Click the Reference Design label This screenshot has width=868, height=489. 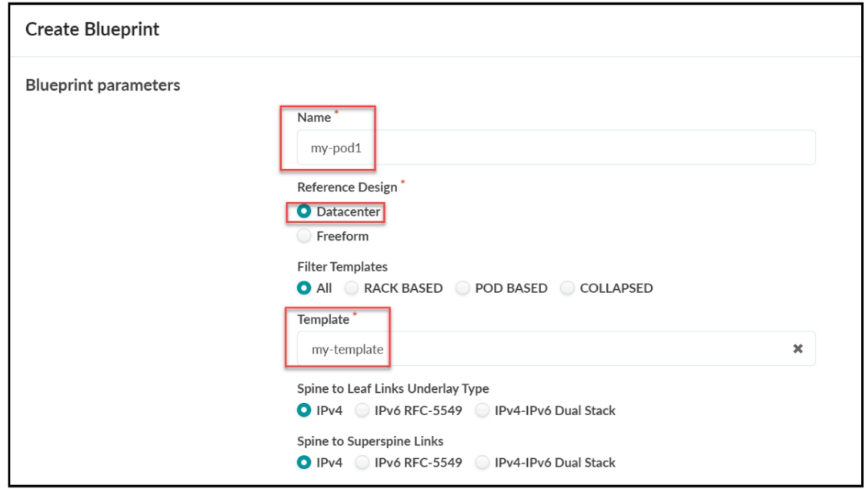click(347, 187)
